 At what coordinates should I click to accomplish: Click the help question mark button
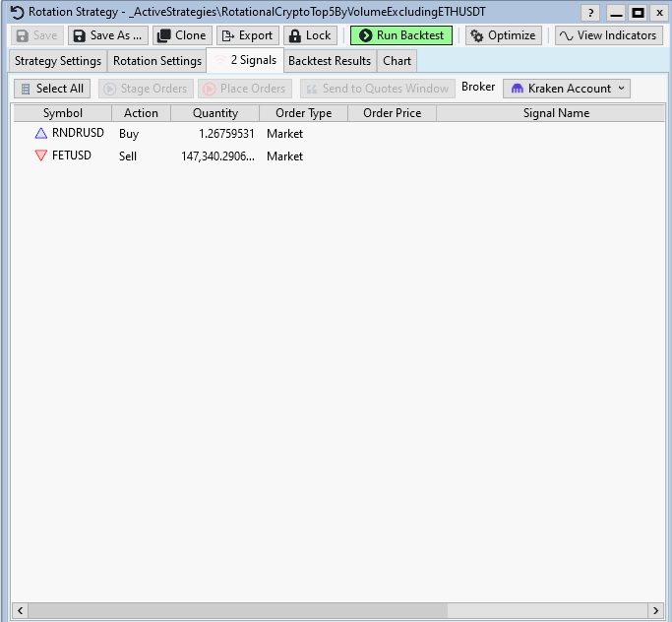point(590,13)
